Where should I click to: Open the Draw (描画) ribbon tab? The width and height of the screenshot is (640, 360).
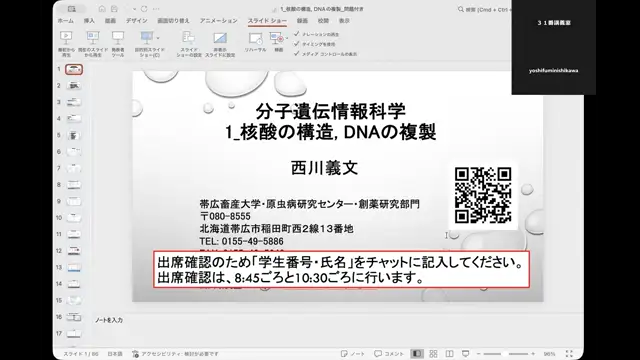point(110,21)
